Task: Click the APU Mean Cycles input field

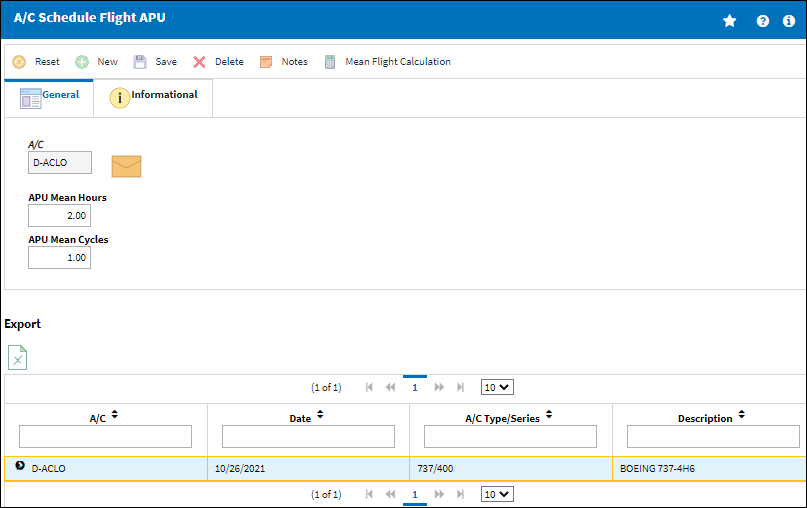Action: tap(59, 258)
